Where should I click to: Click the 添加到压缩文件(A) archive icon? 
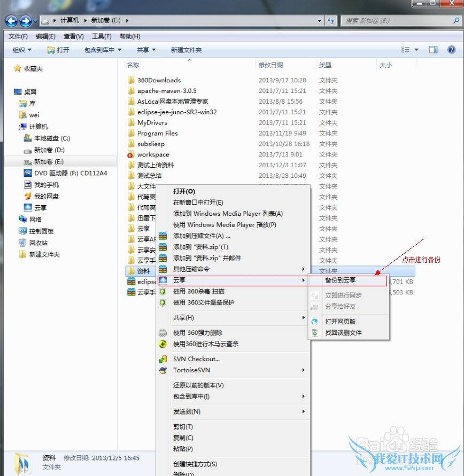[x=163, y=236]
